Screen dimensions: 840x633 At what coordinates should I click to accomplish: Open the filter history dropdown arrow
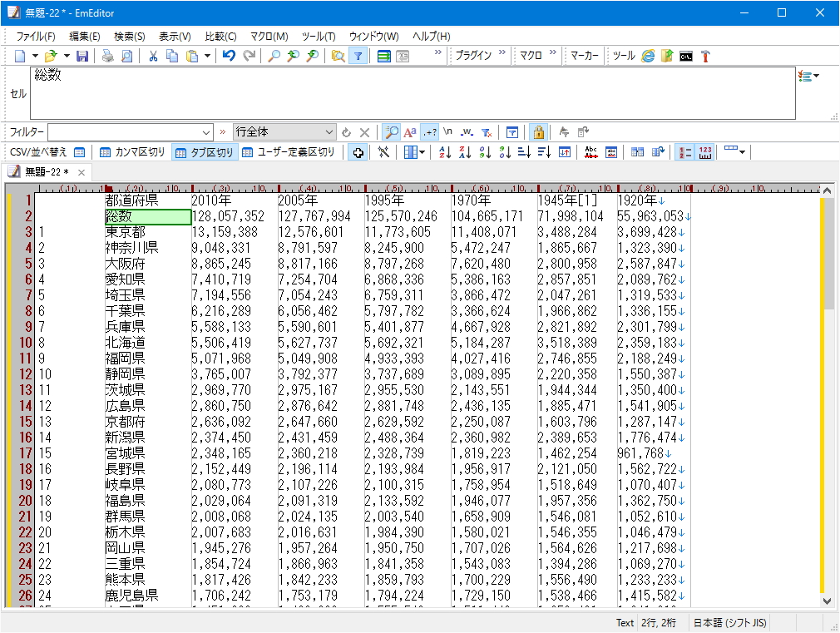coord(206,132)
